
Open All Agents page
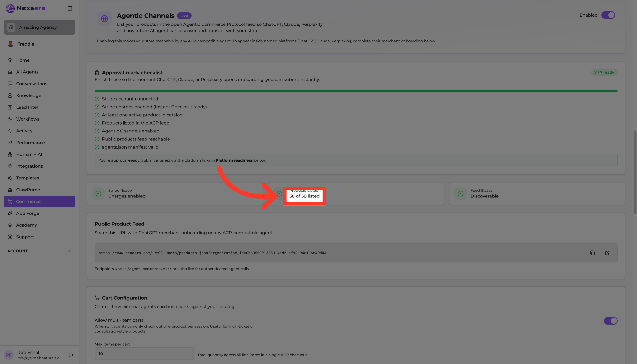coord(40,72)
